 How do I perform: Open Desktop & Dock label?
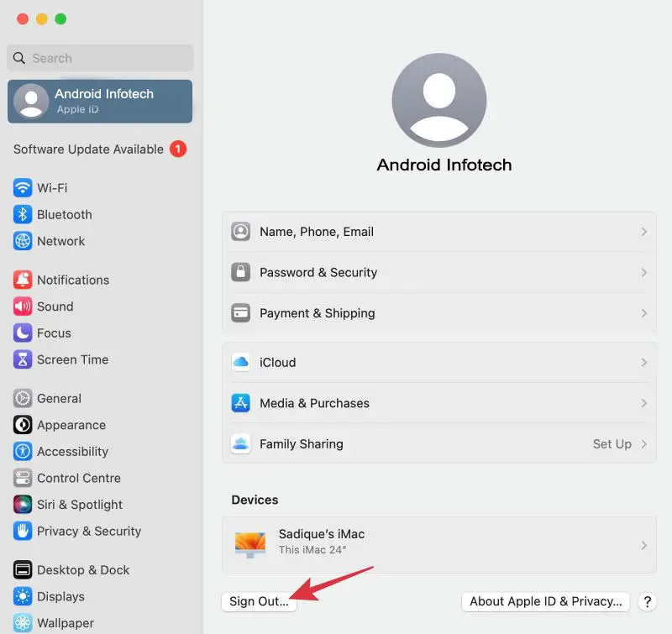point(83,570)
